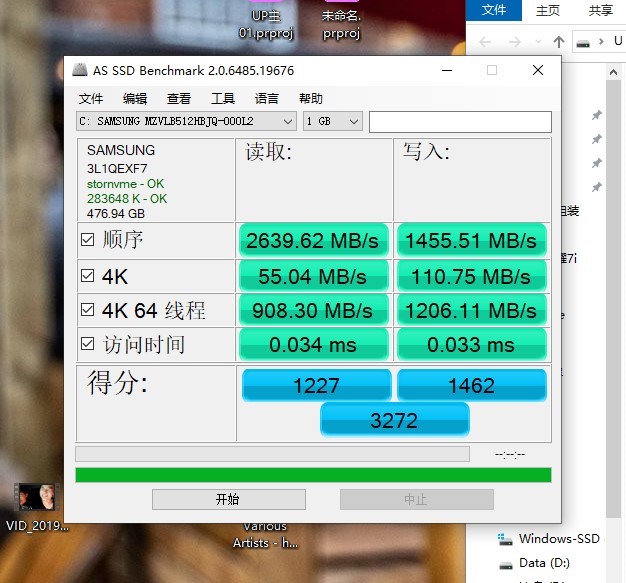Open the 查看 menu

179,99
